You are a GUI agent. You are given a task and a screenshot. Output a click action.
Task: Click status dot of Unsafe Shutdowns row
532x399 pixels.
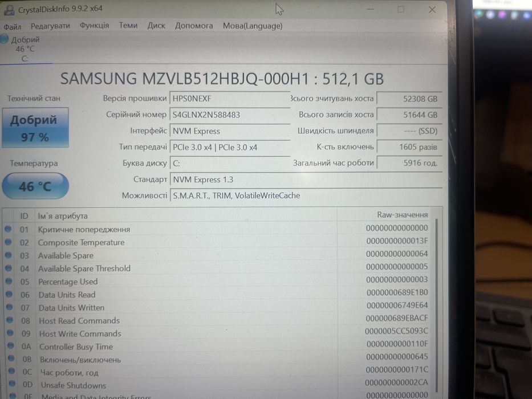pyautogui.click(x=12, y=384)
